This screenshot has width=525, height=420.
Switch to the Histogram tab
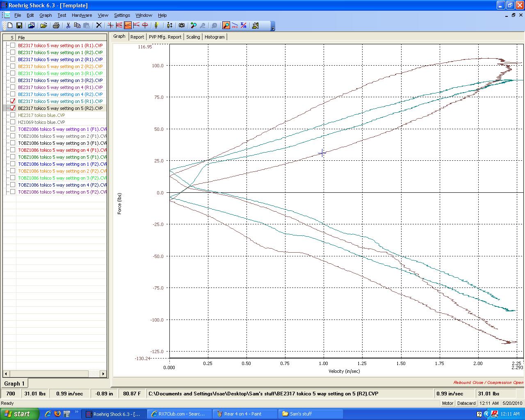coord(215,37)
